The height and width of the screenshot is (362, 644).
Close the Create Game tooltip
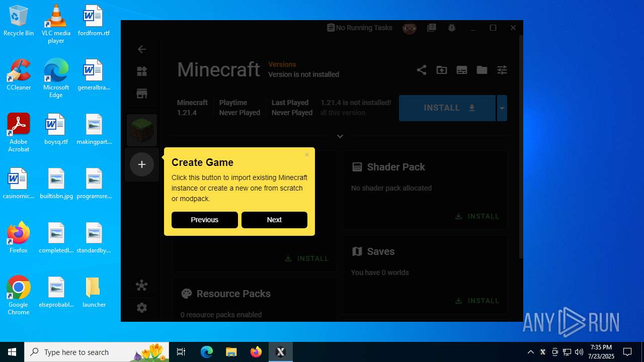click(307, 155)
